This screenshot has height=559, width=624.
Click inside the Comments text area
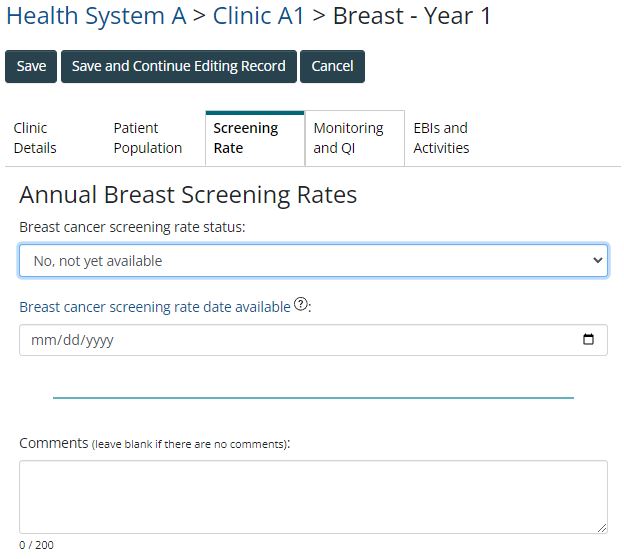pyautogui.click(x=313, y=496)
